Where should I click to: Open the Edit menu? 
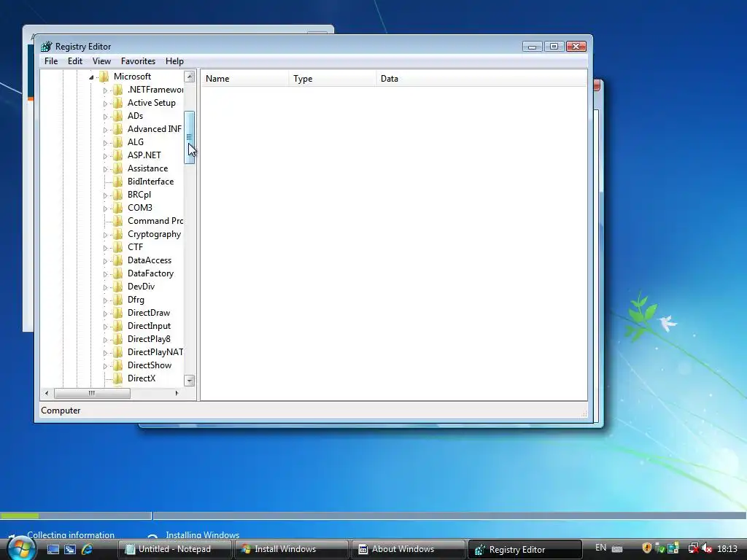click(75, 61)
